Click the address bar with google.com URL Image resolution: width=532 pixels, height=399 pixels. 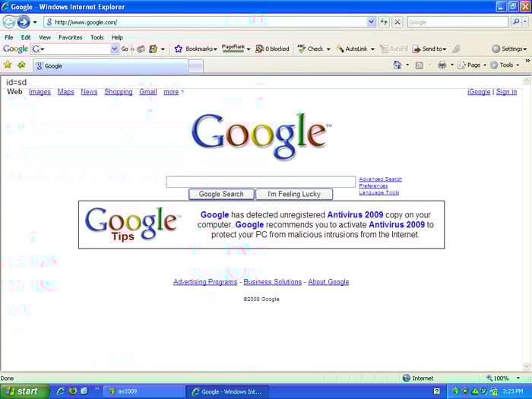[x=205, y=22]
